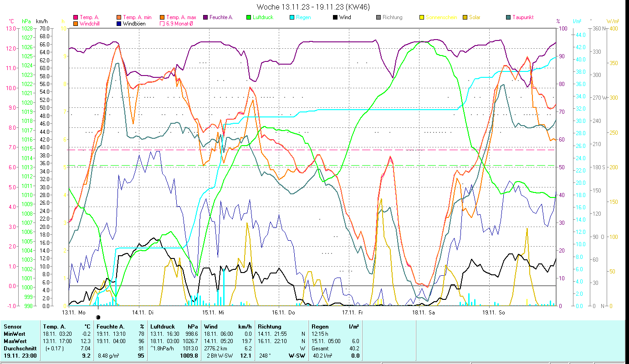
Task: Select the 2 Bft W-SW wind strength text
Action: pyautogui.click(x=220, y=356)
